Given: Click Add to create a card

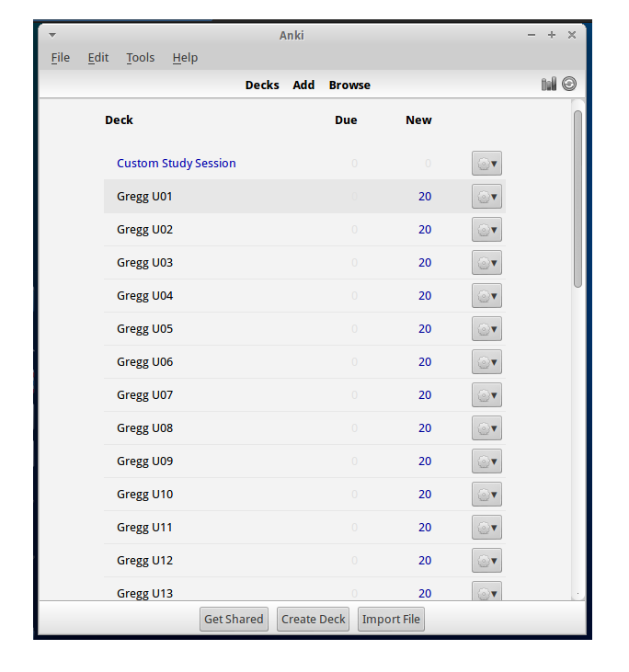Looking at the screenshot, I should [303, 85].
